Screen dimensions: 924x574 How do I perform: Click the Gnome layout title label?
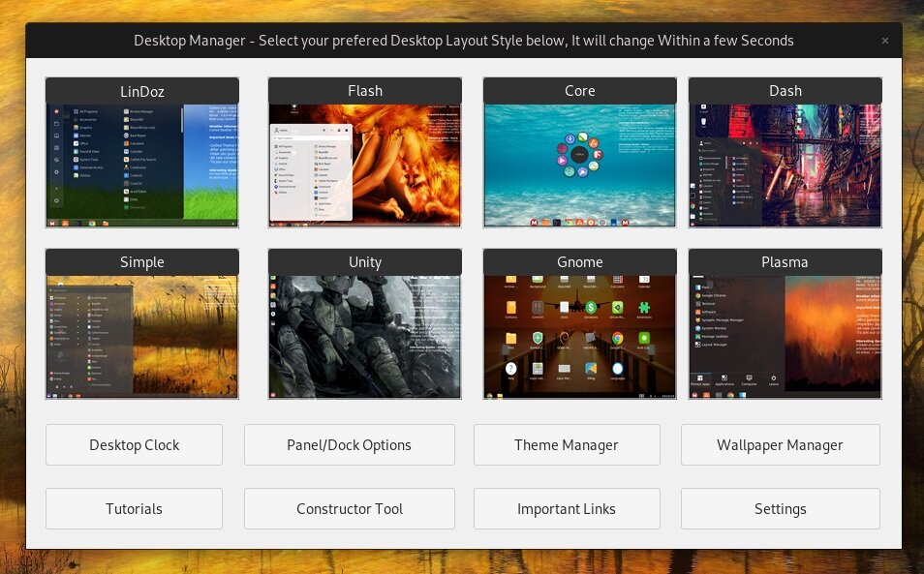click(x=579, y=261)
